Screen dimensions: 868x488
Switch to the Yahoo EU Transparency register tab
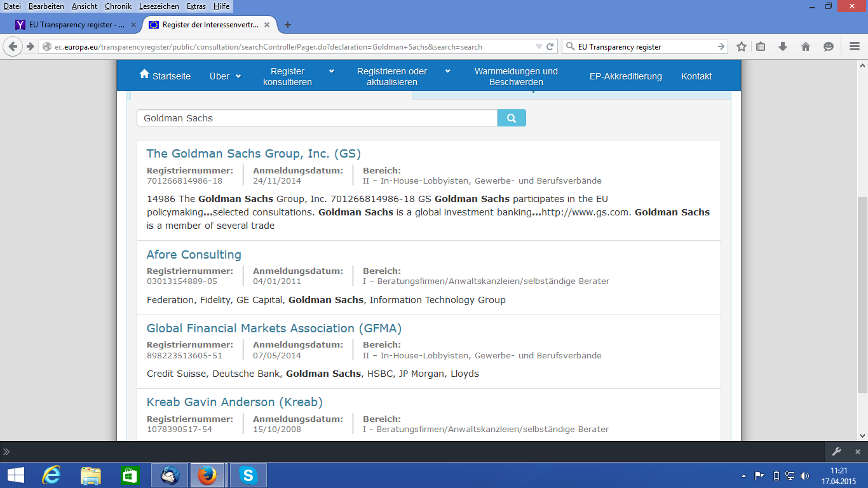76,25
